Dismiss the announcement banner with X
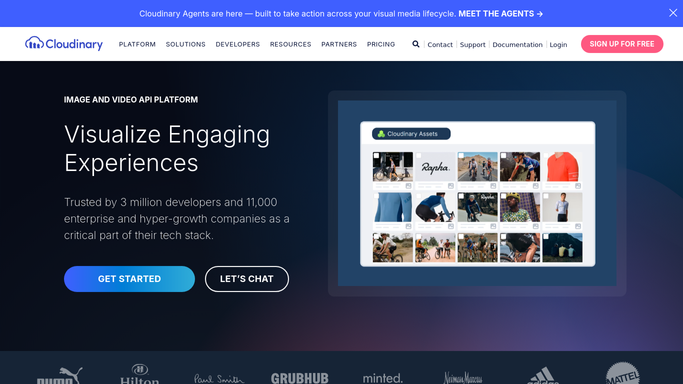This screenshot has width=683, height=384. click(673, 13)
